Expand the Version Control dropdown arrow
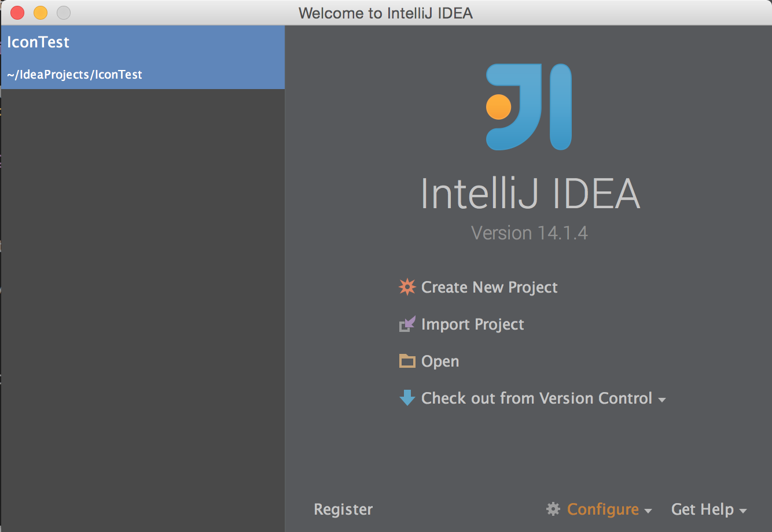The width and height of the screenshot is (772, 532). (x=662, y=400)
